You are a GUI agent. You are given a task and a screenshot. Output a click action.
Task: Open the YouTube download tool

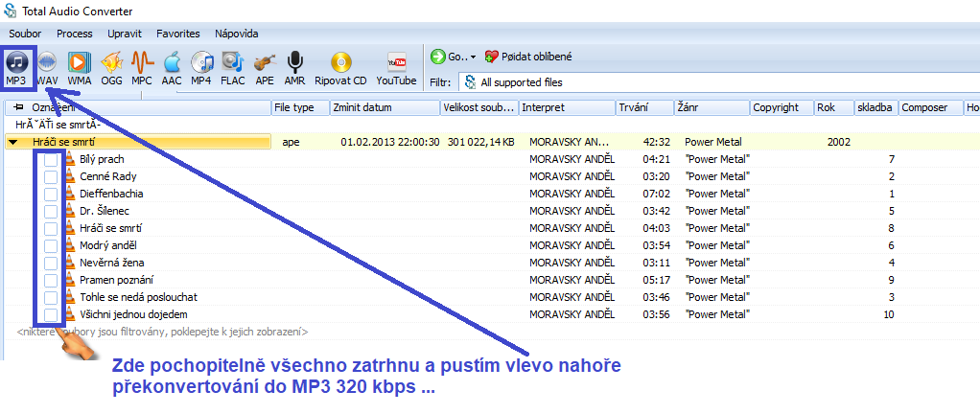point(396,67)
